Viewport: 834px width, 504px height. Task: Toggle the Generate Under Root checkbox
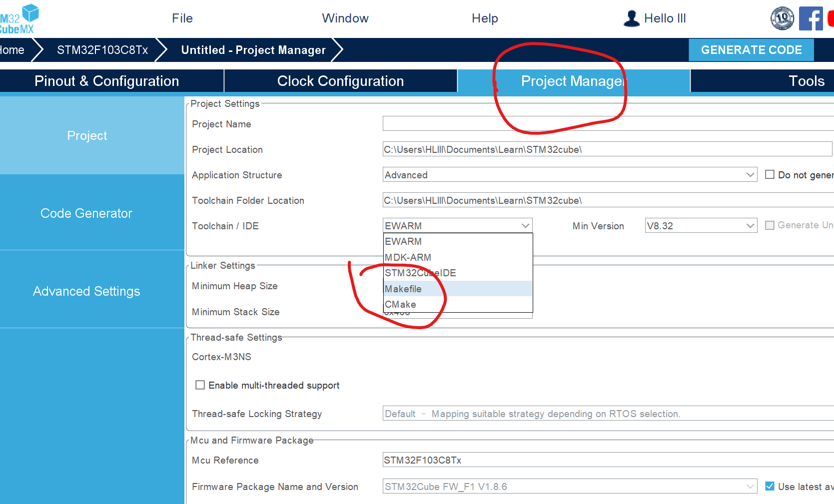pos(770,225)
